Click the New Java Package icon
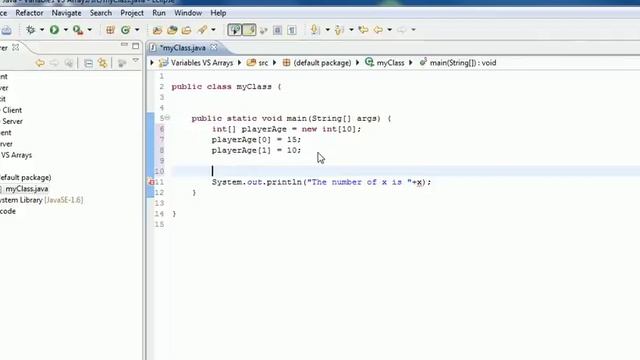Image resolution: width=640 pixels, height=360 pixels. [x=110, y=30]
